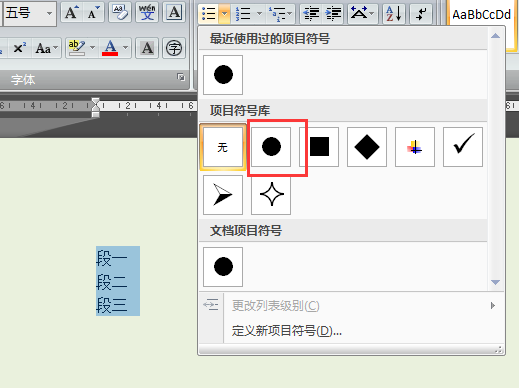This screenshot has width=519, height=388.
Task: Open the Numbering dropdown arrow
Action: [x=259, y=14]
